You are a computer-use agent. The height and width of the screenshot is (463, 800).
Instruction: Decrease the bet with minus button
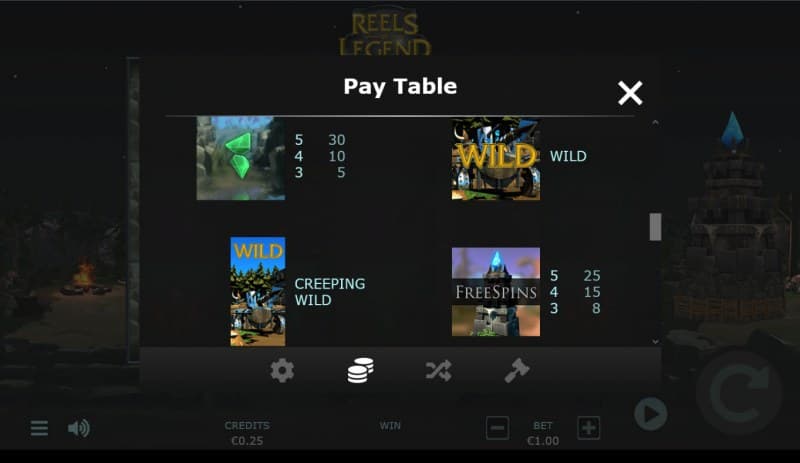pos(497,428)
